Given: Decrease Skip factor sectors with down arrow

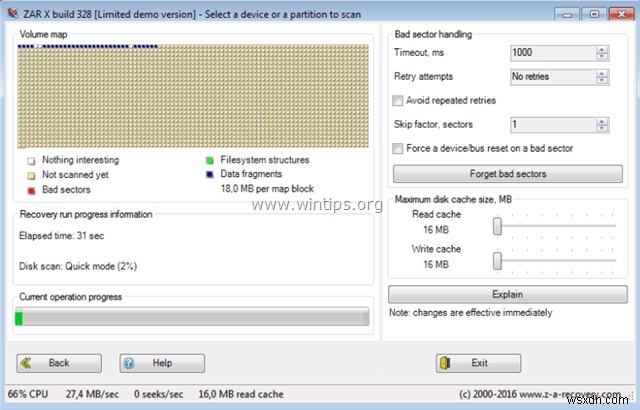Looking at the screenshot, I should tap(602, 129).
